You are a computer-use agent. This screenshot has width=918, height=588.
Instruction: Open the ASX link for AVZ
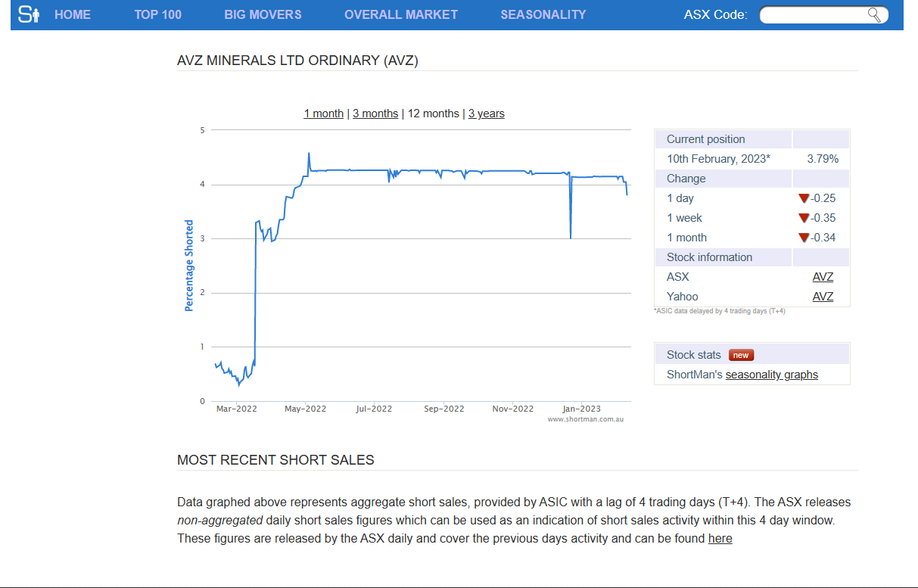[x=823, y=277]
